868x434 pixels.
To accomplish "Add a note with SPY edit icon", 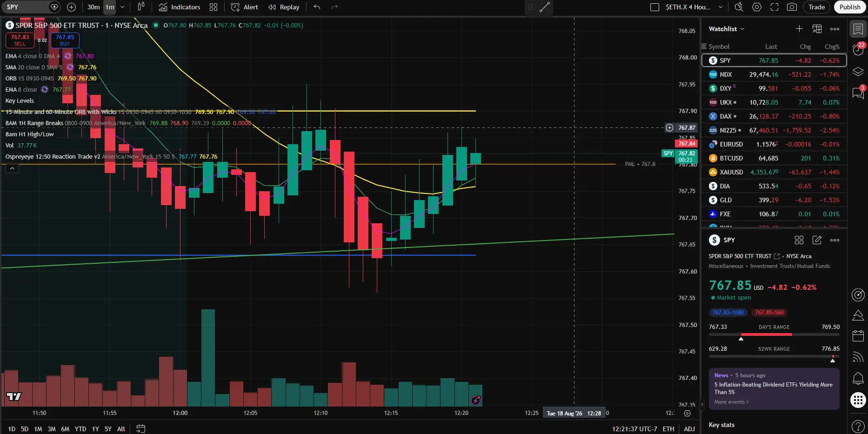I will 817,240.
